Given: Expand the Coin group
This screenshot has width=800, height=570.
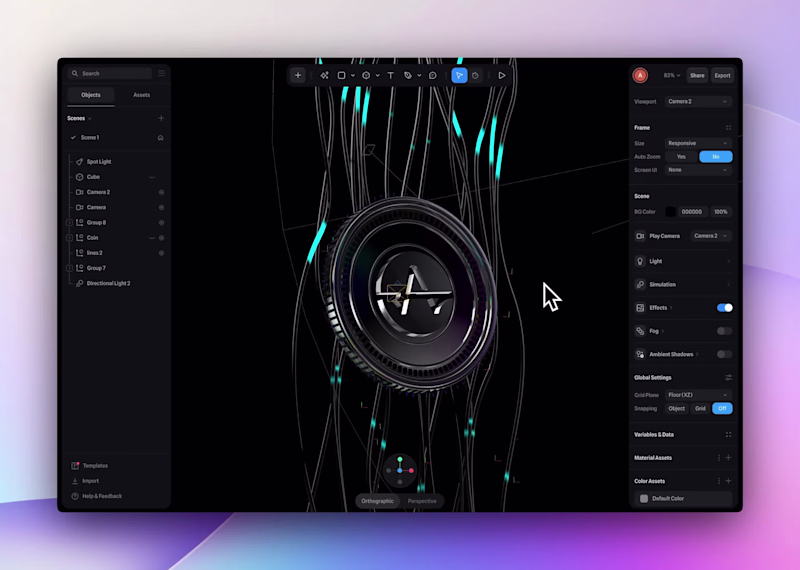Looking at the screenshot, I should pyautogui.click(x=70, y=238).
